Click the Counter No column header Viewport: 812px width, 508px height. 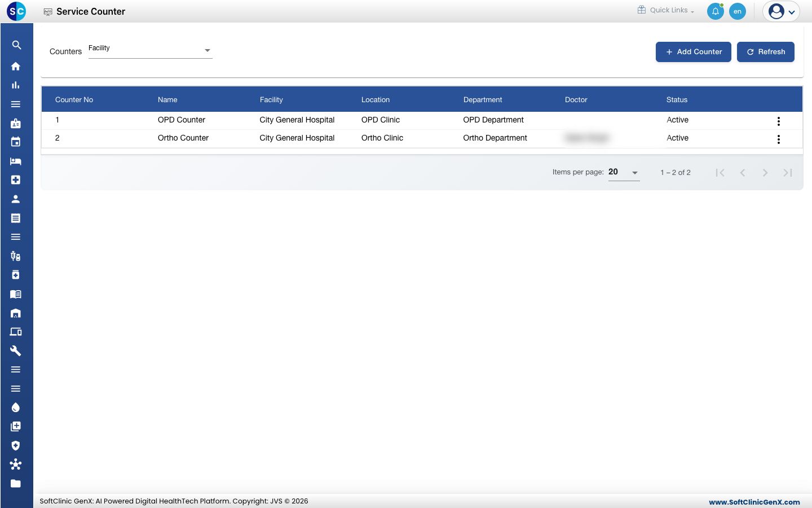[74, 100]
